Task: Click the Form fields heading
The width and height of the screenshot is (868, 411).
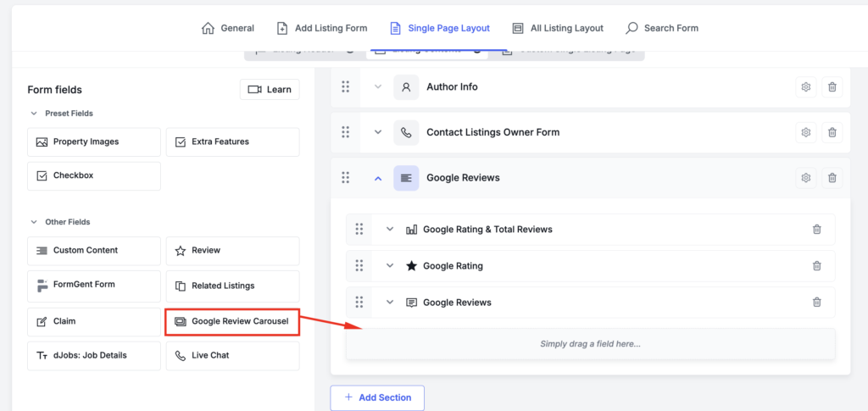Action: click(55, 90)
